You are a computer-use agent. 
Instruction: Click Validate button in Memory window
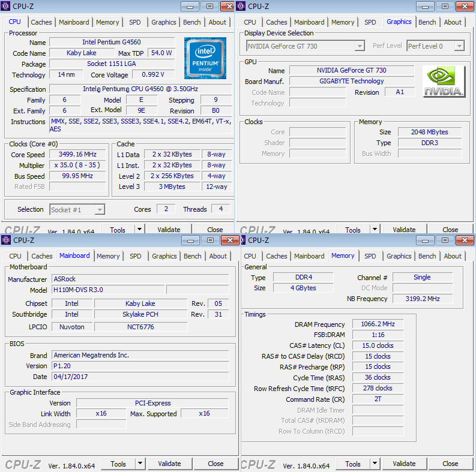pyautogui.click(x=404, y=464)
